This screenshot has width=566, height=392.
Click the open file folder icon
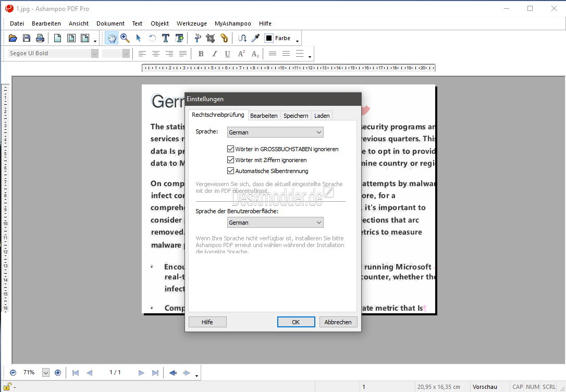pos(13,38)
